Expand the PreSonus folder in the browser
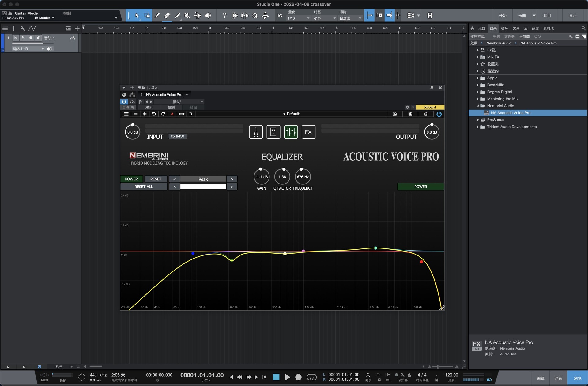This screenshot has height=386, width=588. point(478,119)
